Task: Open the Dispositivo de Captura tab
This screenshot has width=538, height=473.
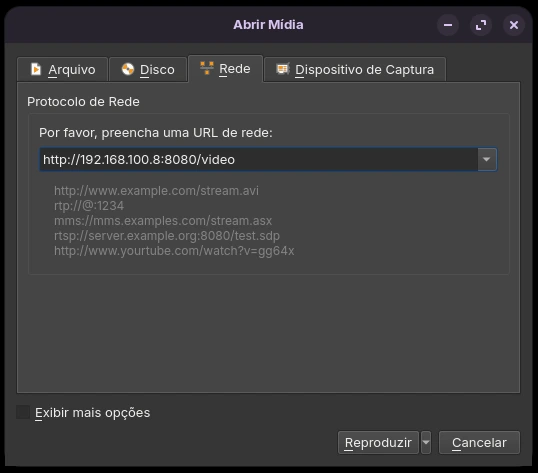Action: point(355,69)
